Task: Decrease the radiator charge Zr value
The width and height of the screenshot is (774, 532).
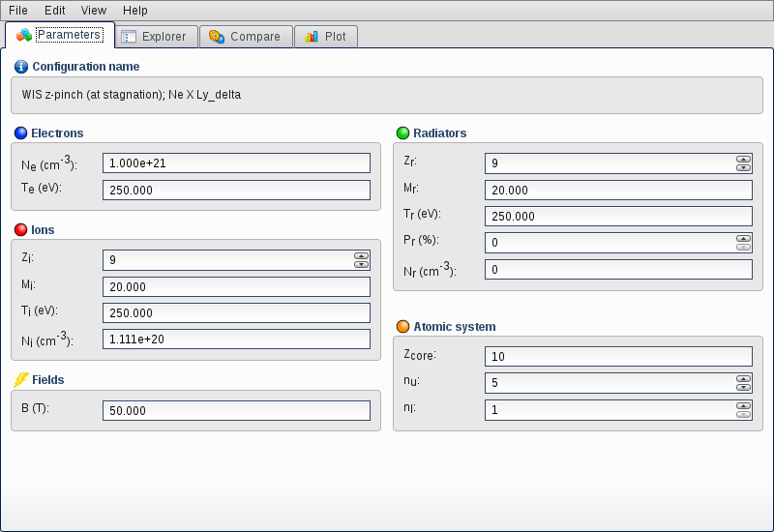Action: click(x=743, y=168)
